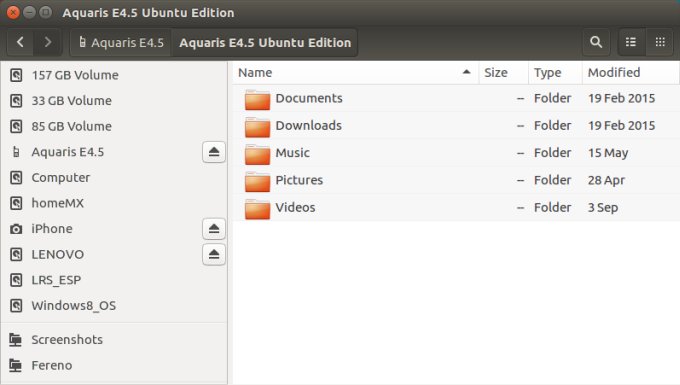Sort by the Type column header
680x385 pixels.
pos(555,72)
